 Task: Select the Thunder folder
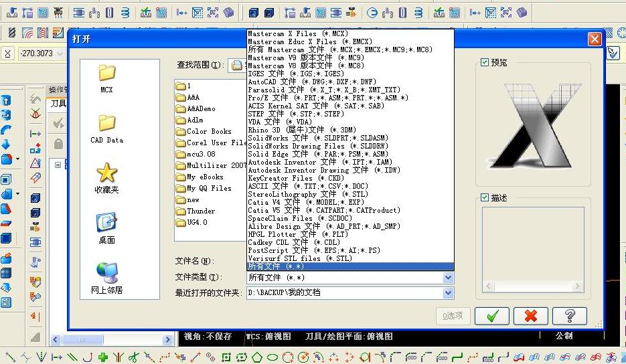pos(195,211)
